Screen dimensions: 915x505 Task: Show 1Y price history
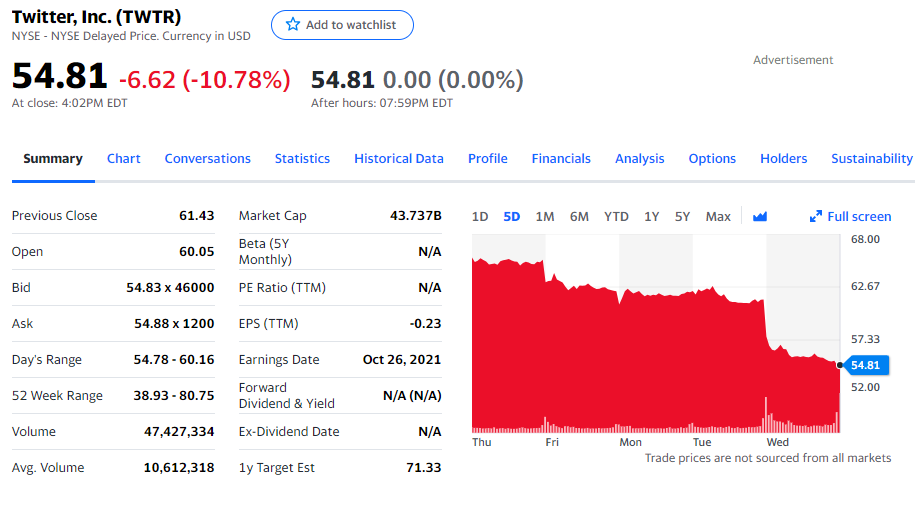(652, 216)
